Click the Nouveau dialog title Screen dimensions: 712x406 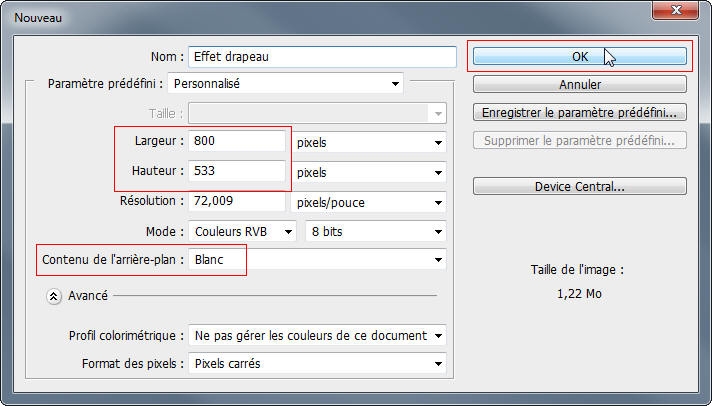pyautogui.click(x=38, y=18)
